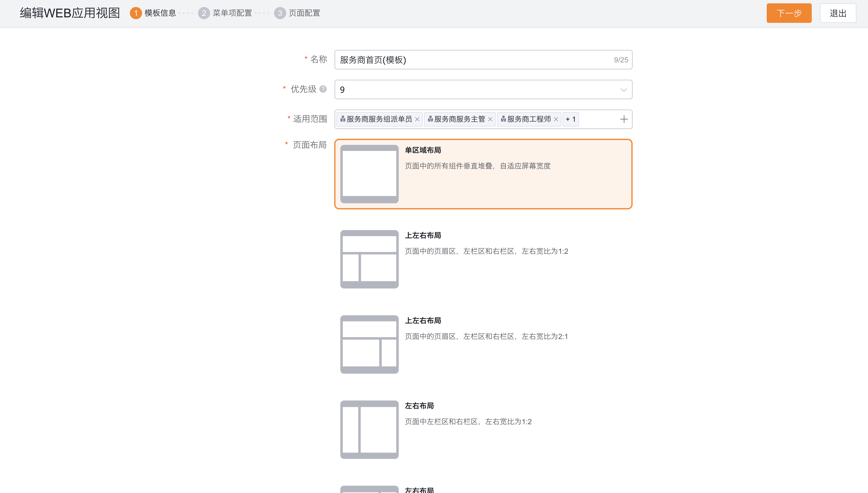Go to step 3 页面配置

tap(297, 13)
